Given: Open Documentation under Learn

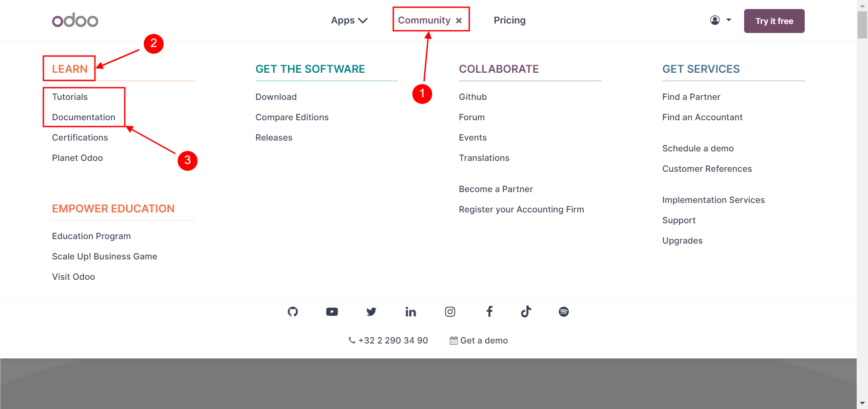Looking at the screenshot, I should point(84,117).
